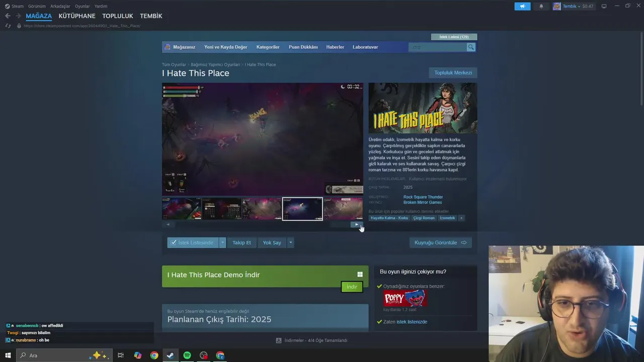Open Haberler in store nav

(335, 47)
